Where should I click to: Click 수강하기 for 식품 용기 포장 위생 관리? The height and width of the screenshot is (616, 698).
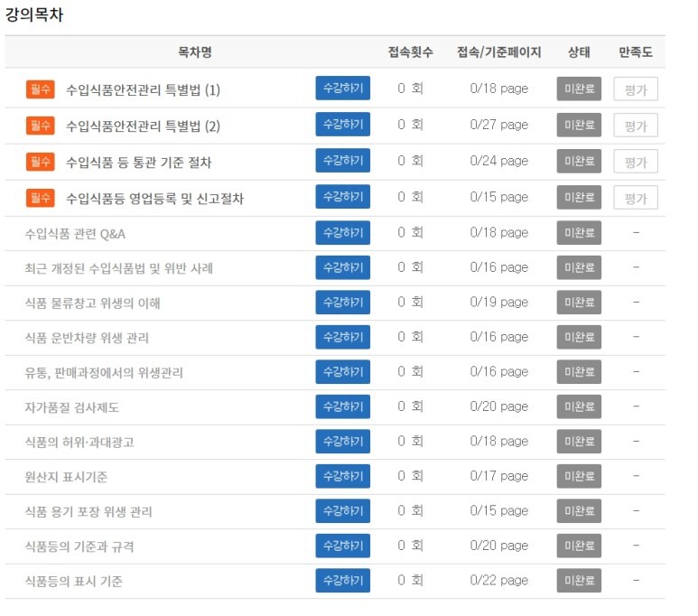point(343,510)
